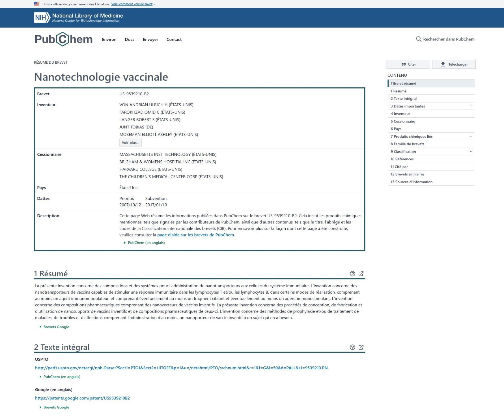
Task: Go to '10 Références' in contents
Action: point(431,159)
